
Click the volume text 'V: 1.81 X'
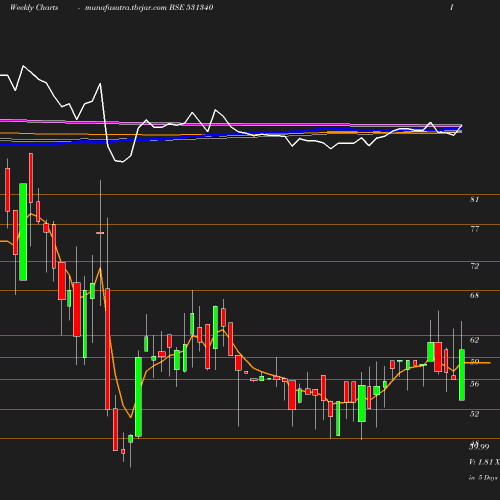(x=484, y=462)
